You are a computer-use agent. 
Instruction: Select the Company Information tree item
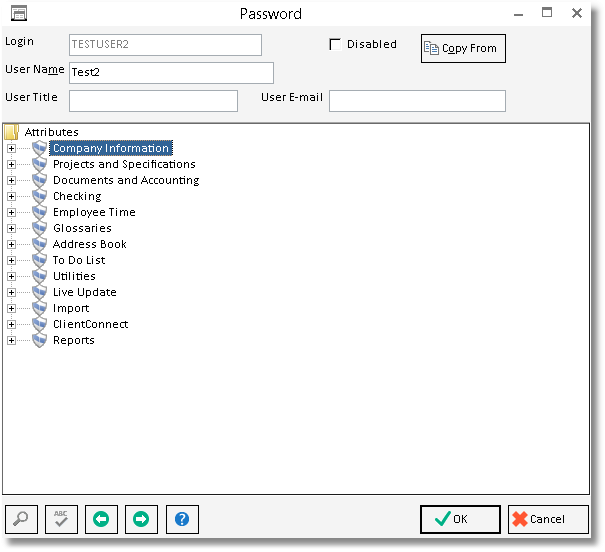(x=111, y=148)
